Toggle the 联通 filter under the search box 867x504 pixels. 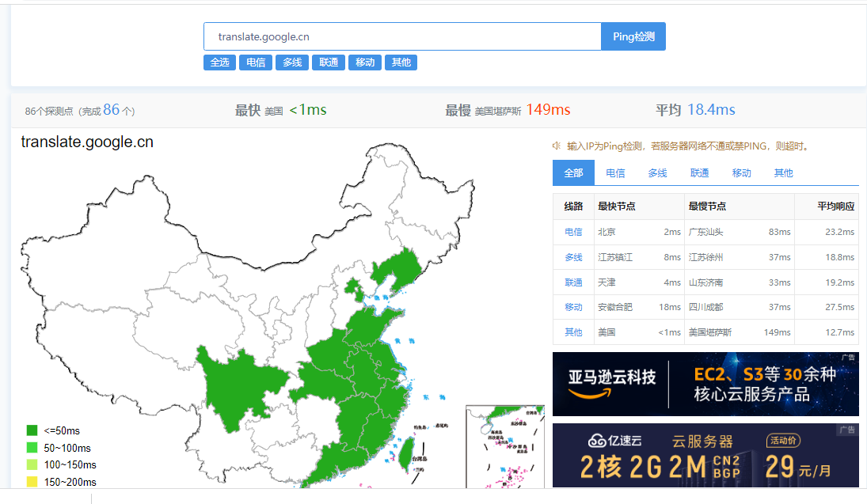(329, 63)
